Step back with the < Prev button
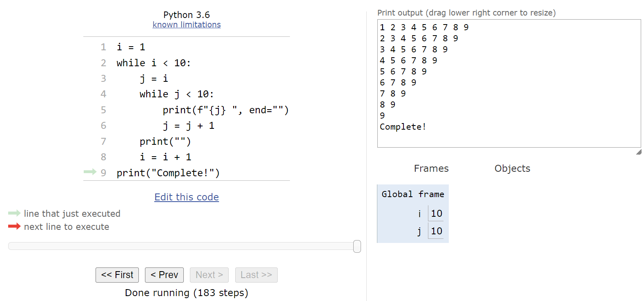644x301 pixels. [x=164, y=275]
